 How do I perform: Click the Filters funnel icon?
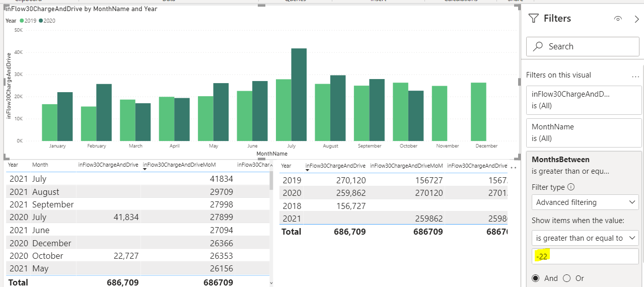click(533, 19)
